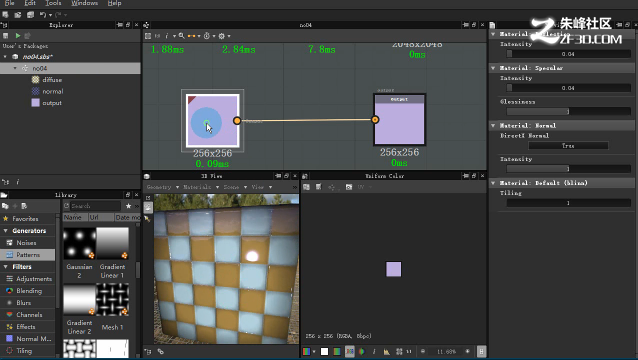Click the zoom in button in 2D view

(x=468, y=351)
